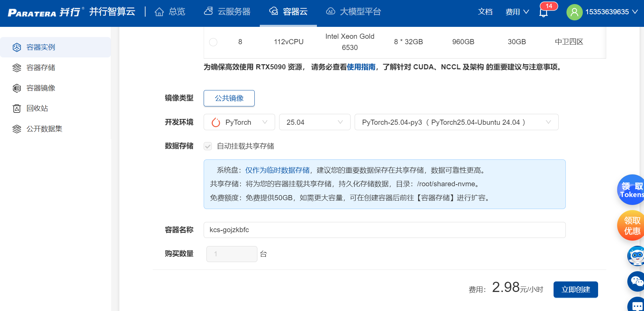Viewport: 644px width, 311px height.
Task: Click the 30GB cell
Action: coord(517,42)
